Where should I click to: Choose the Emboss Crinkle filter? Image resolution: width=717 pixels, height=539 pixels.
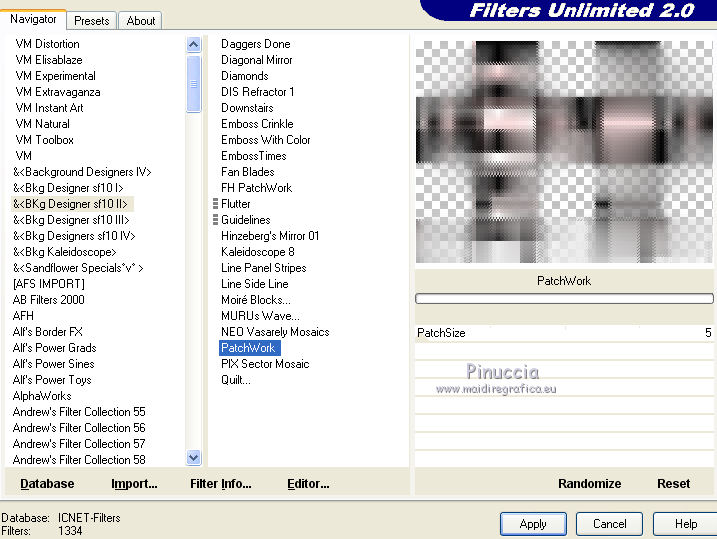coord(257,124)
